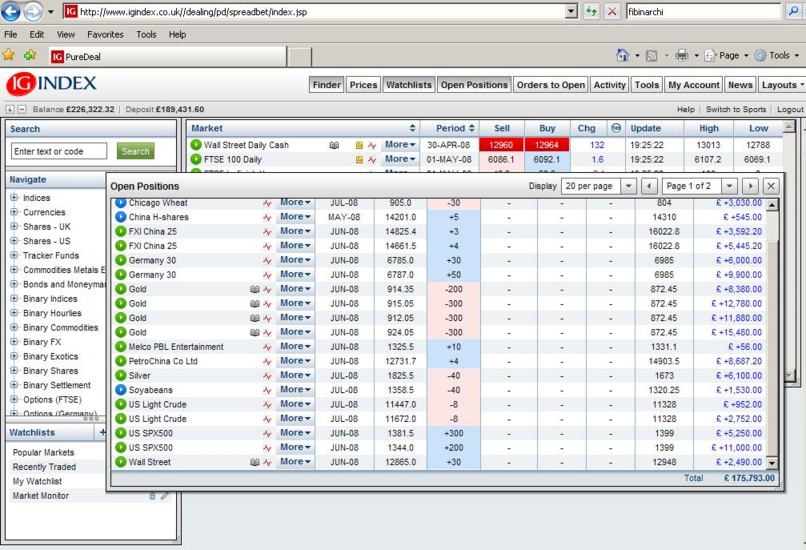806x550 pixels.
Task: Click the blue deal icon for China H-shares
Action: pos(120,217)
